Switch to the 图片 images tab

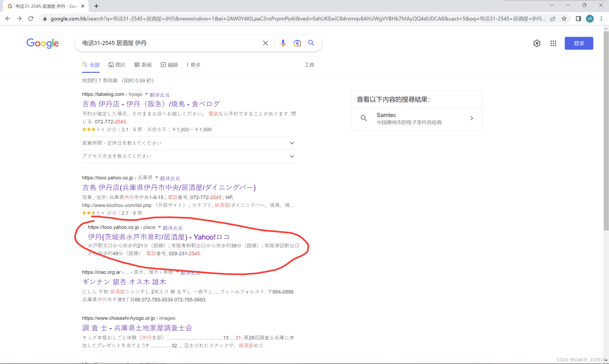coord(117,65)
